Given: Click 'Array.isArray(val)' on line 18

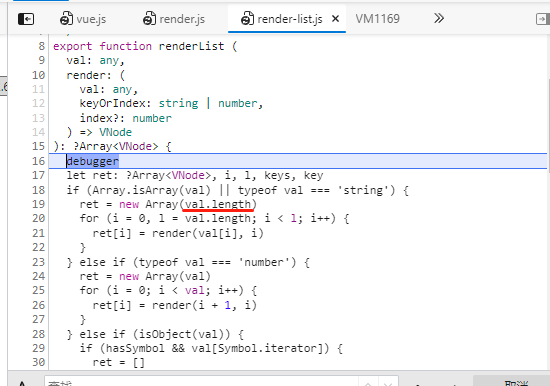Looking at the screenshot, I should click(152, 190).
